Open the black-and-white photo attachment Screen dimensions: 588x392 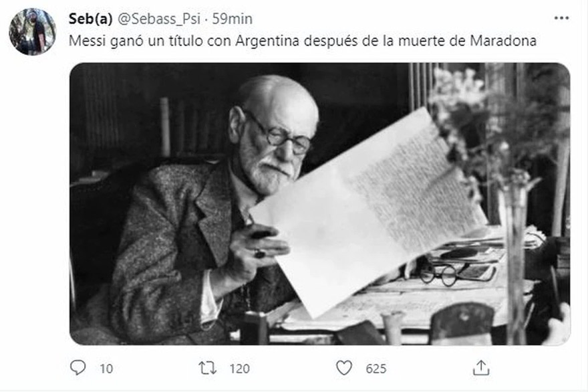point(320,204)
